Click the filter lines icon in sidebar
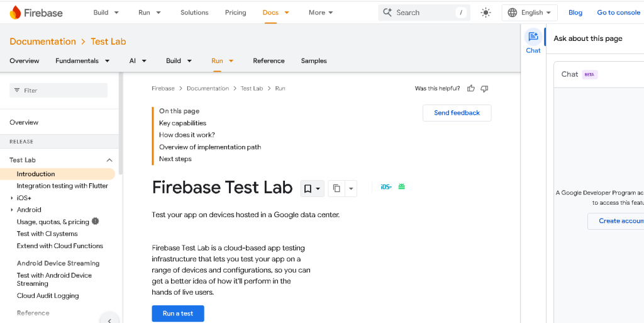 17,91
